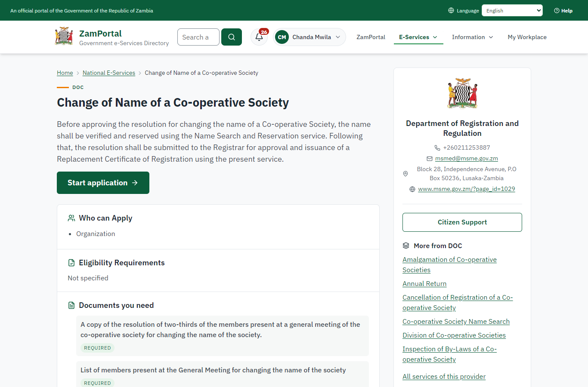
Task: Open the Annual Return link
Action: (424, 284)
